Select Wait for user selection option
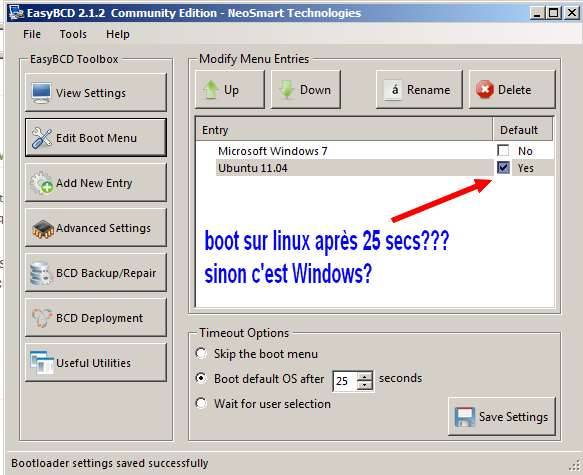Screen dimensions: 583x475 [201, 403]
